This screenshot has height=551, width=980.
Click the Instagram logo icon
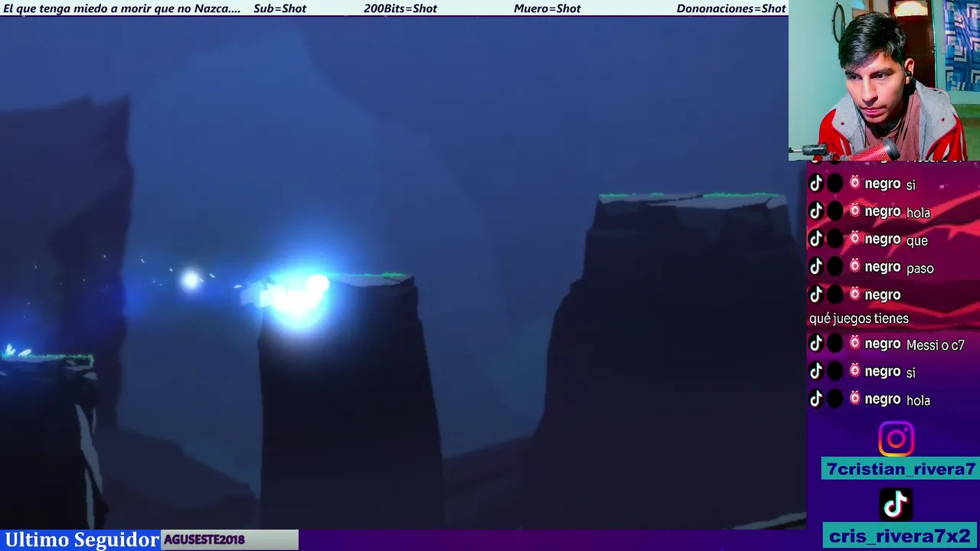(896, 439)
